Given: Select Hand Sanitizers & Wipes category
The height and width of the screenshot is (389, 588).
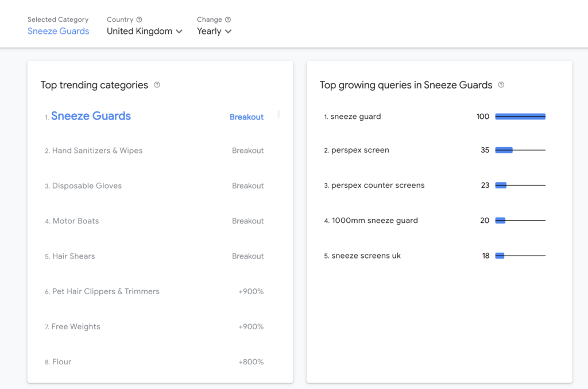Looking at the screenshot, I should 97,151.
